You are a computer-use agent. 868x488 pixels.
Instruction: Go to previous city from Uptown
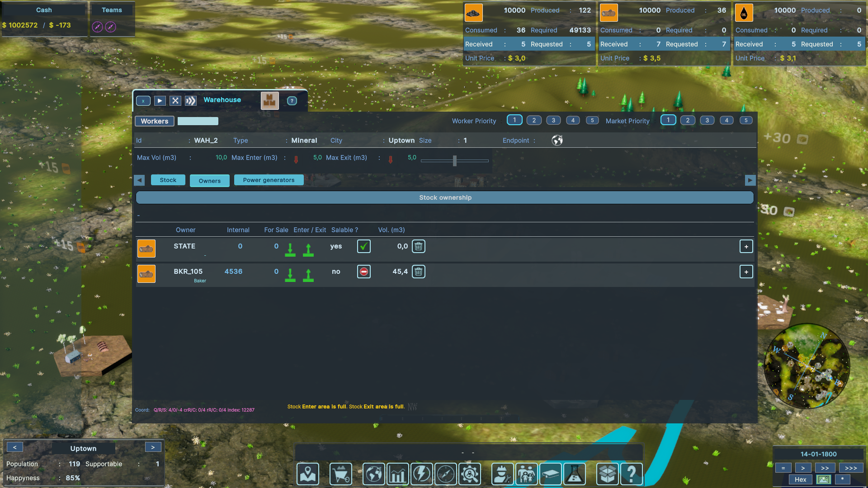pyautogui.click(x=15, y=447)
